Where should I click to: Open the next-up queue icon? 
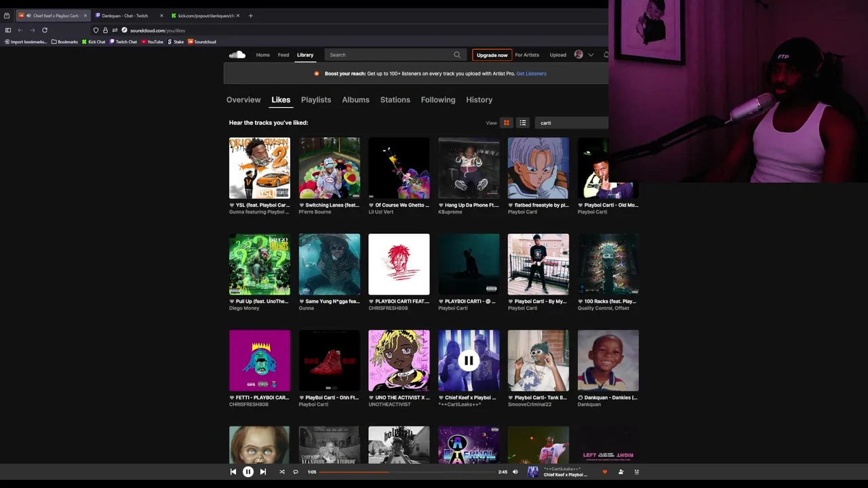637,472
